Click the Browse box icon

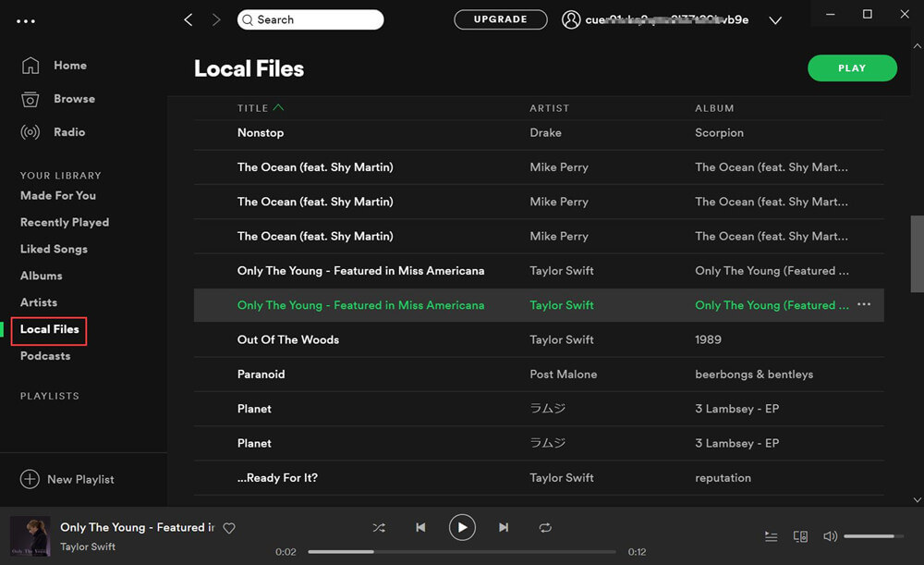tap(30, 99)
